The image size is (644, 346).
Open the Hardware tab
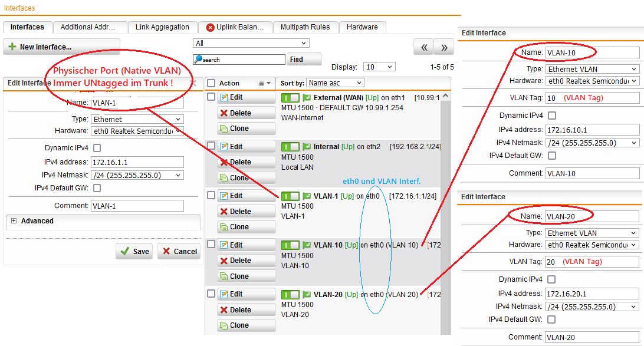[x=362, y=27]
